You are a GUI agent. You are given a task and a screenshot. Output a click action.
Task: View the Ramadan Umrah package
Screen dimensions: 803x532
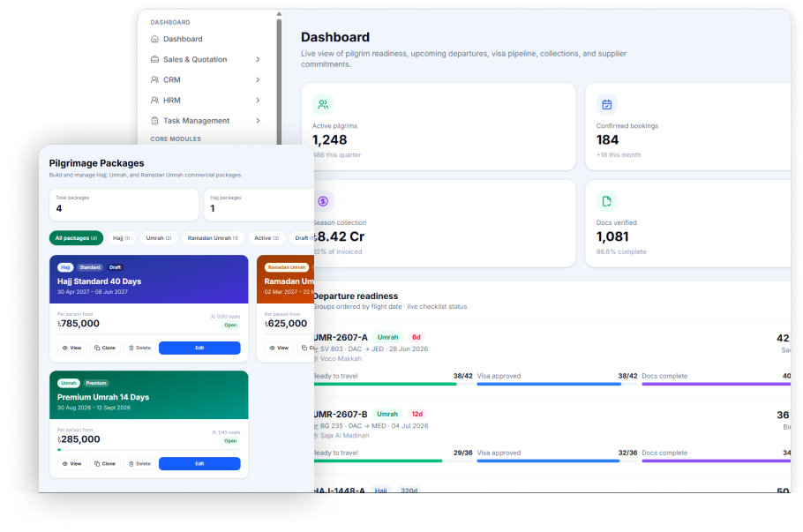279,348
